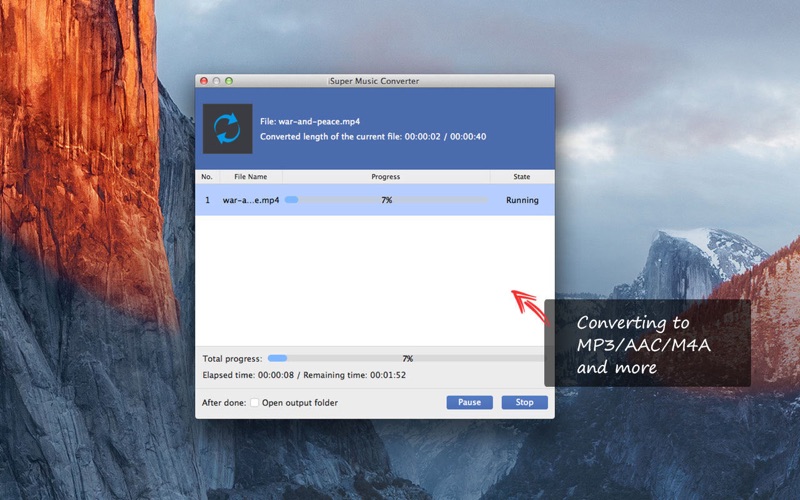The width and height of the screenshot is (800, 500).
Task: Click the blue circular-arrows convert icon
Action: [227, 128]
